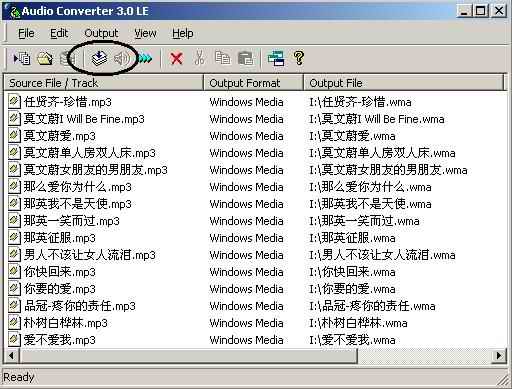Select source file 莫文蔚I Will Be Fine.mp3
The image size is (512, 389).
click(x=84, y=119)
